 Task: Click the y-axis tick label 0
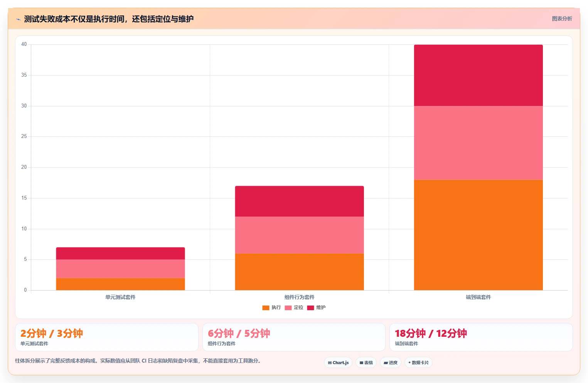[25, 290]
